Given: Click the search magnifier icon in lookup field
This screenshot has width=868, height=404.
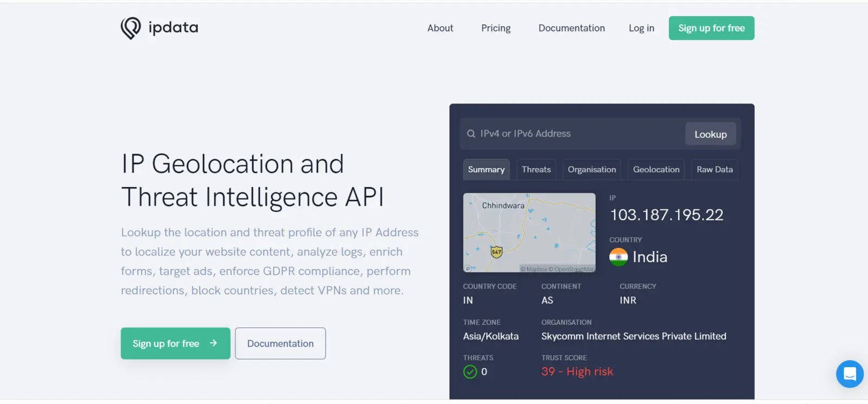Looking at the screenshot, I should pyautogui.click(x=471, y=134).
